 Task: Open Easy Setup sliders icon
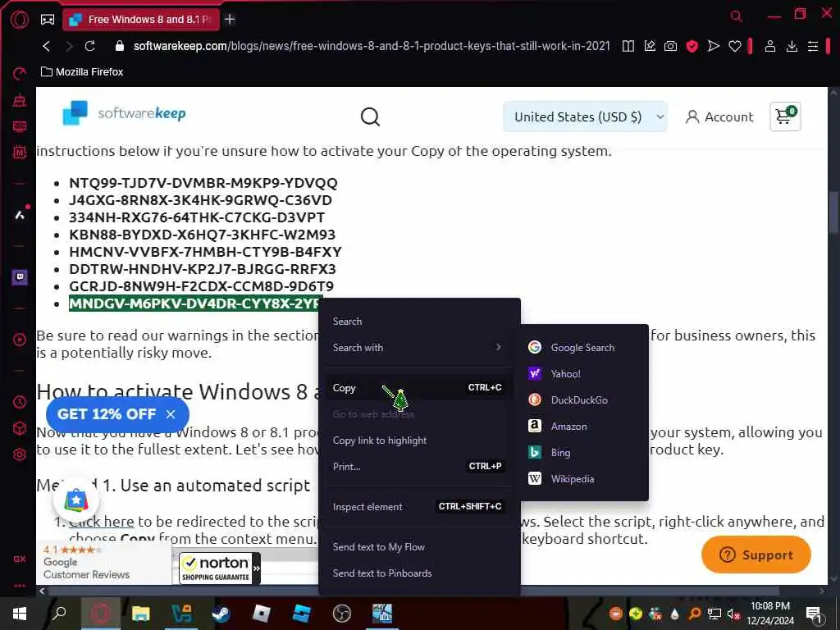click(x=813, y=46)
